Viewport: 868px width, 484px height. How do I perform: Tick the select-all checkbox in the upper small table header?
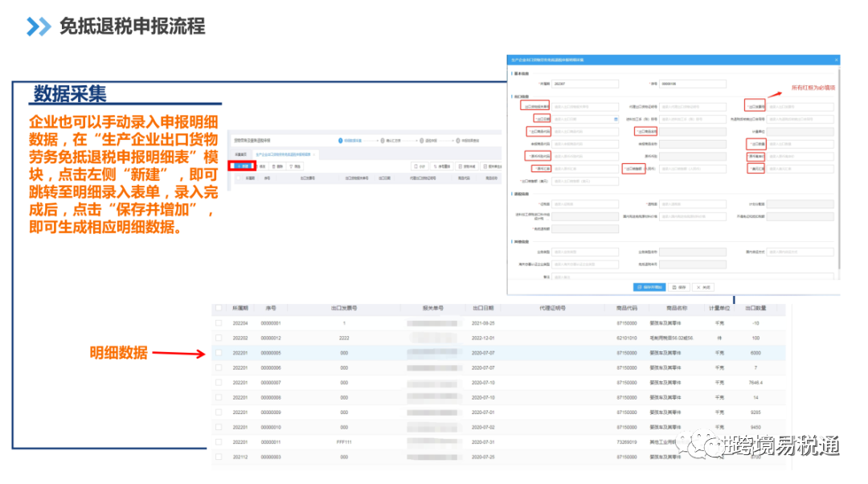click(238, 178)
